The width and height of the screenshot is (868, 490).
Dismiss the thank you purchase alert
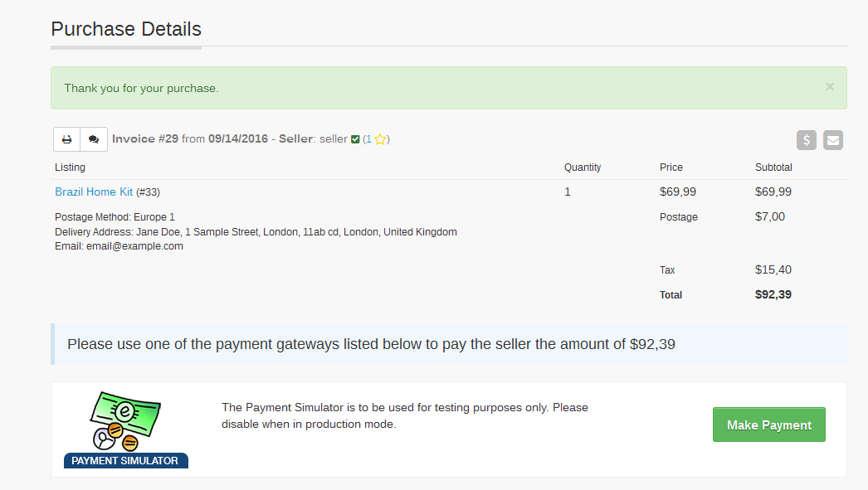tap(829, 87)
